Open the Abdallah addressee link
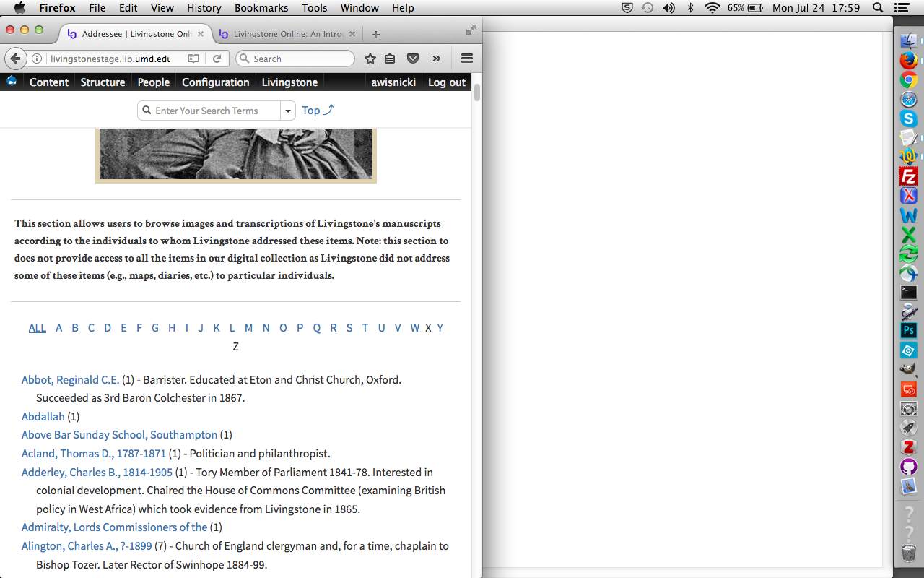The image size is (924, 578). coord(43,417)
